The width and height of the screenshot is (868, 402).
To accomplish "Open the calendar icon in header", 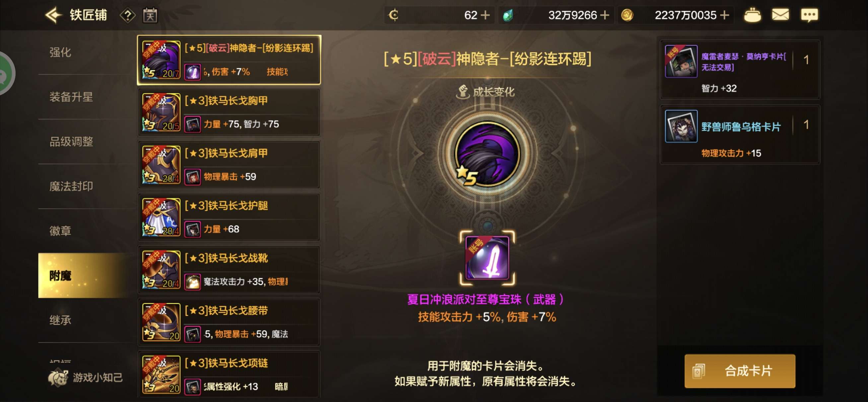I will click(x=150, y=15).
